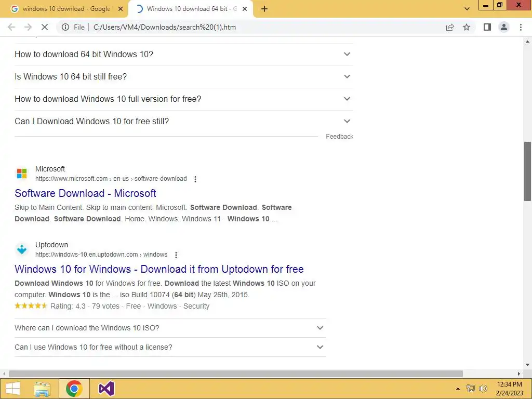Open File Explorer from the taskbar
Viewport: 532px width, 399px height.
coord(42,389)
